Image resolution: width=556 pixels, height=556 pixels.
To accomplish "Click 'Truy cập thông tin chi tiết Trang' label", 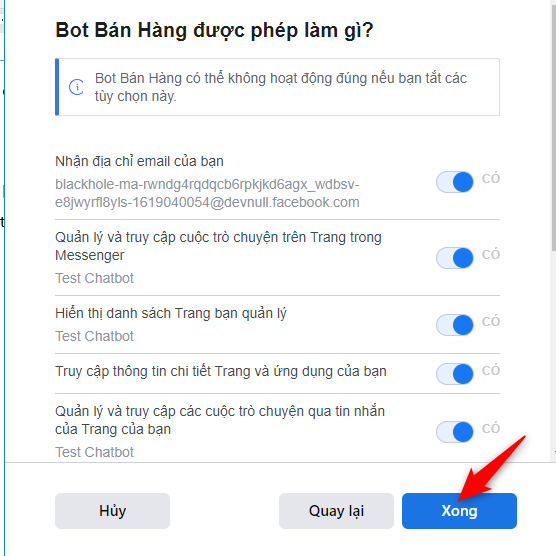I will pyautogui.click(x=221, y=372).
